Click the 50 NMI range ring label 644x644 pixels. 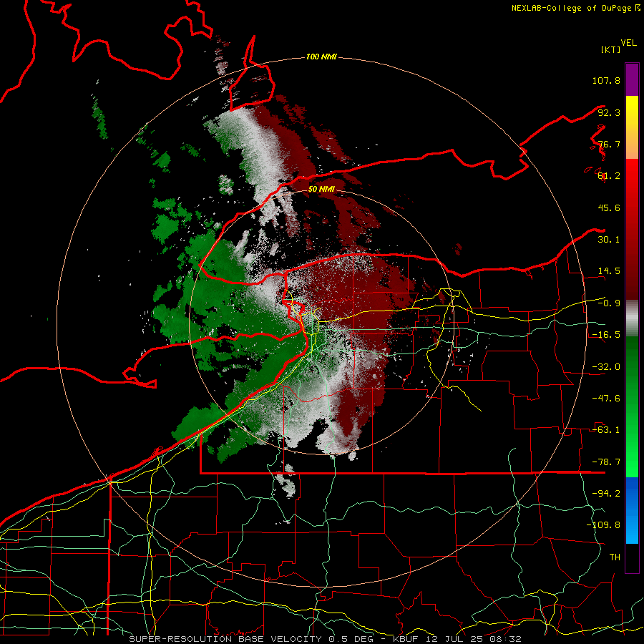[321, 190]
